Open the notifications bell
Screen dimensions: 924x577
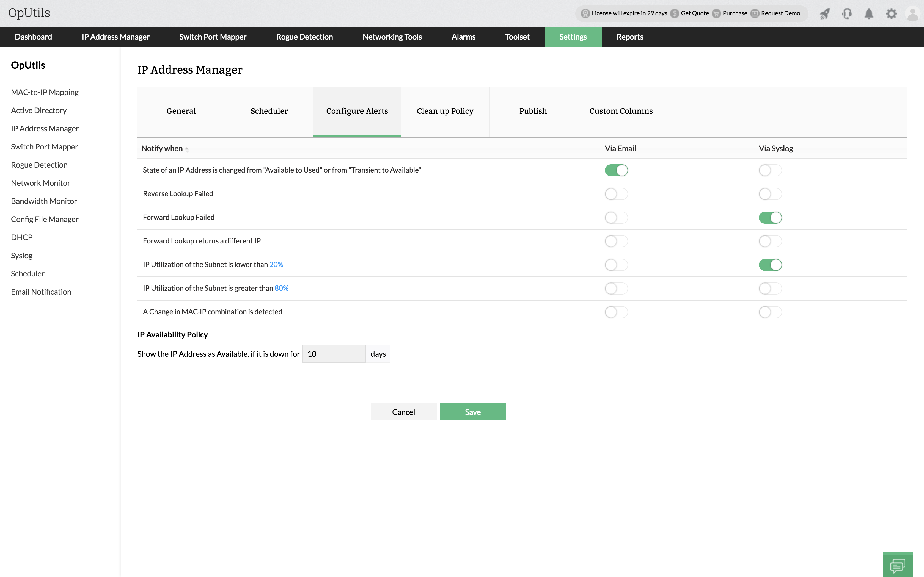click(869, 14)
